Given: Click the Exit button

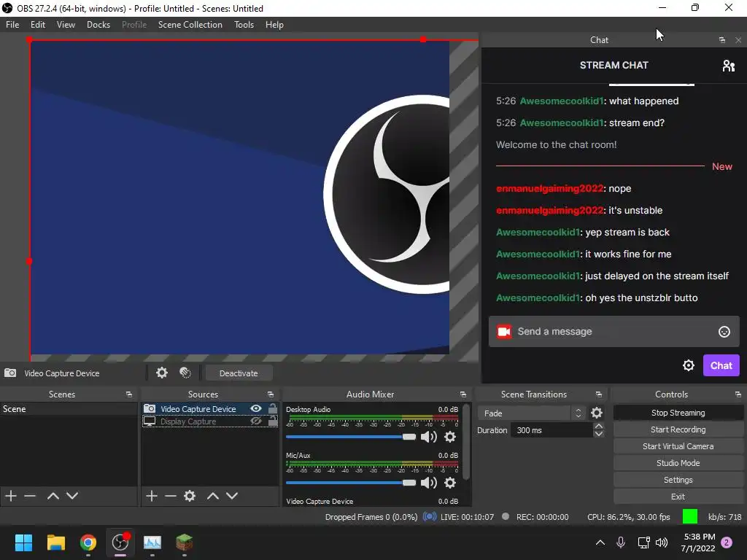Looking at the screenshot, I should click(678, 497).
